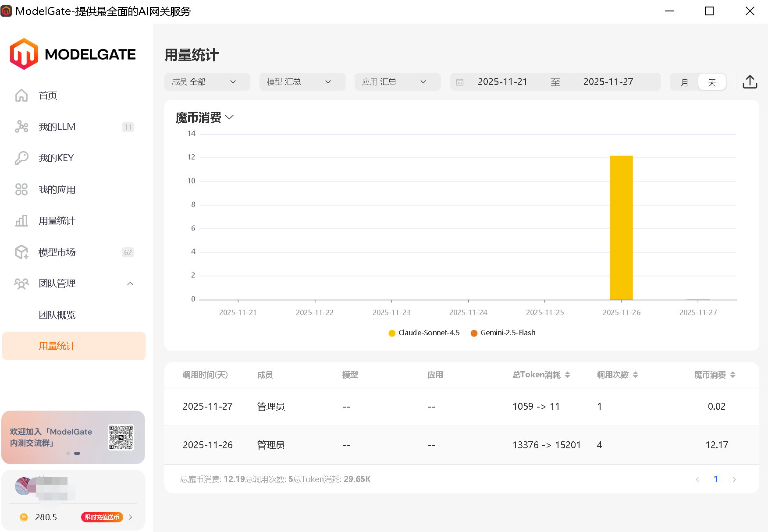Toggle Claude-Sonnet-4.5 series in chart legend
The width and height of the screenshot is (768, 532).
tap(423, 333)
